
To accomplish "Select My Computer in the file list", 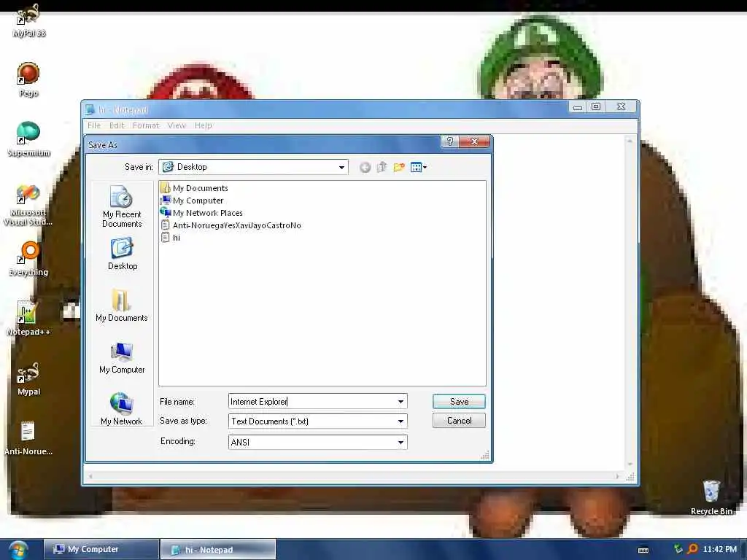I will (x=192, y=201).
